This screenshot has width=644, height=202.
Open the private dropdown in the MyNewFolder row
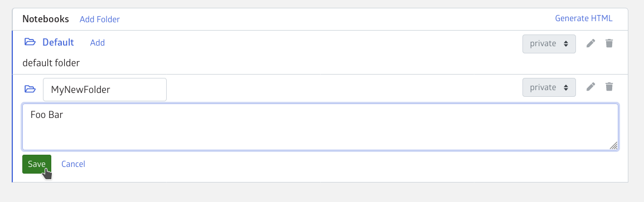tap(549, 88)
